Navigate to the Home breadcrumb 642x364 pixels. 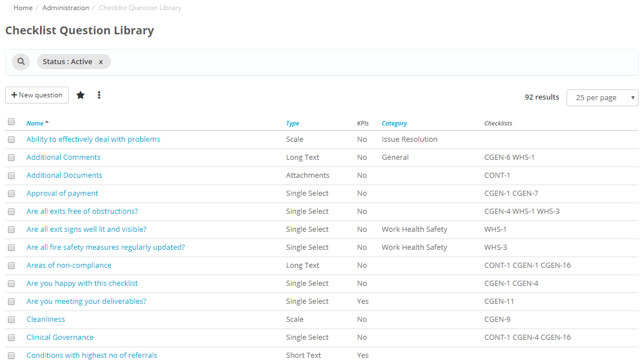coord(23,7)
